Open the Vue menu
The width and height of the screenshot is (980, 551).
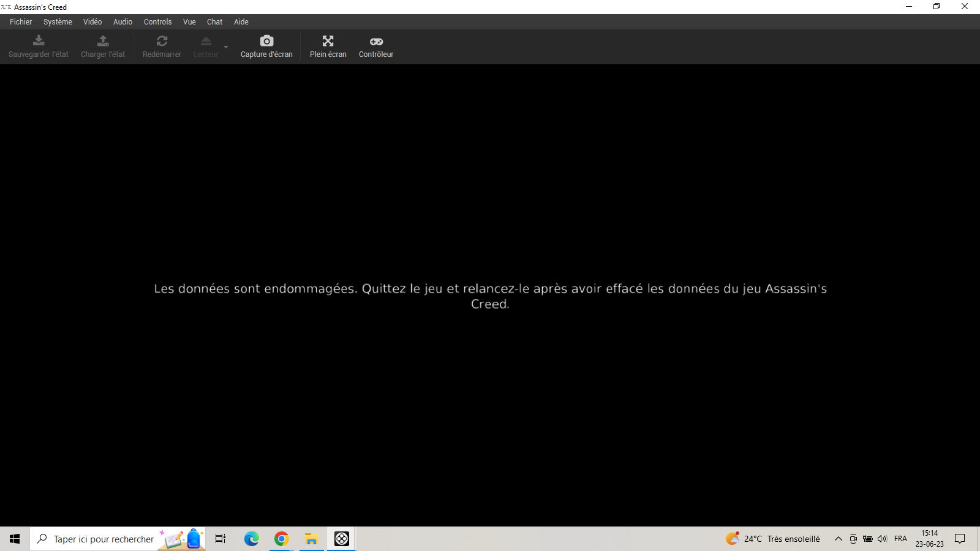189,22
